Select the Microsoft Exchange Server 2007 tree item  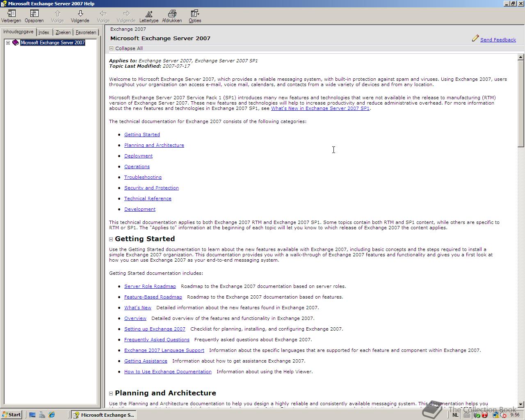click(x=52, y=43)
